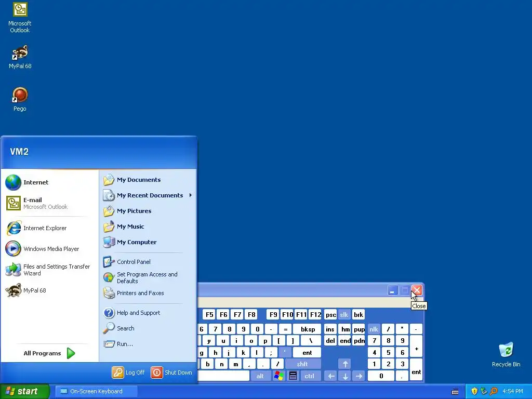This screenshot has width=532, height=399.
Task: Click the space bar on on-screen keyboard
Action: [x=223, y=376]
